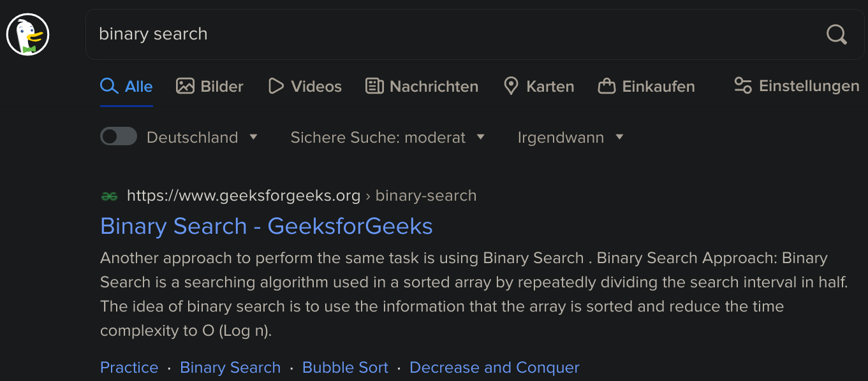Image resolution: width=868 pixels, height=381 pixels.
Task: Toggle the Deutschland region switch
Action: [119, 136]
